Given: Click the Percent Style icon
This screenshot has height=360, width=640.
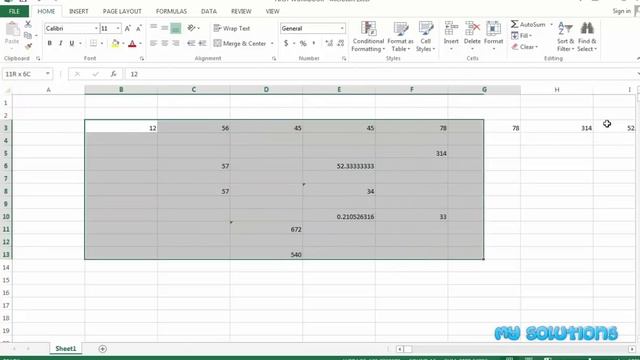Looking at the screenshot, I should pyautogui.click(x=303, y=43).
